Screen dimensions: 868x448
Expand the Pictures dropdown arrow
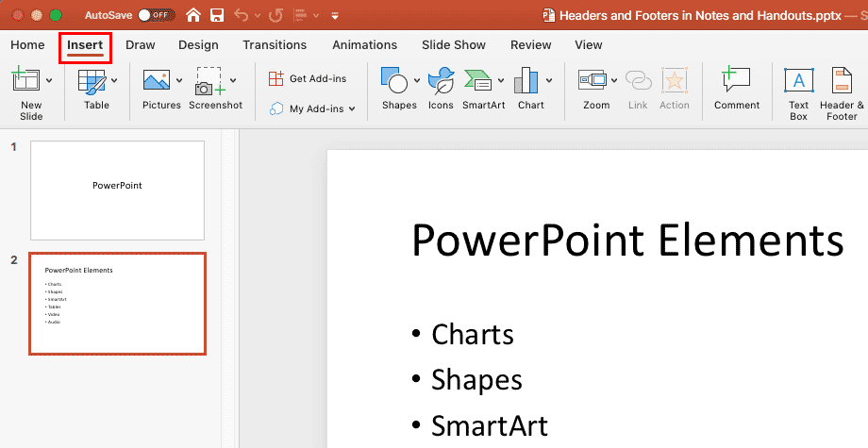pyautogui.click(x=179, y=81)
